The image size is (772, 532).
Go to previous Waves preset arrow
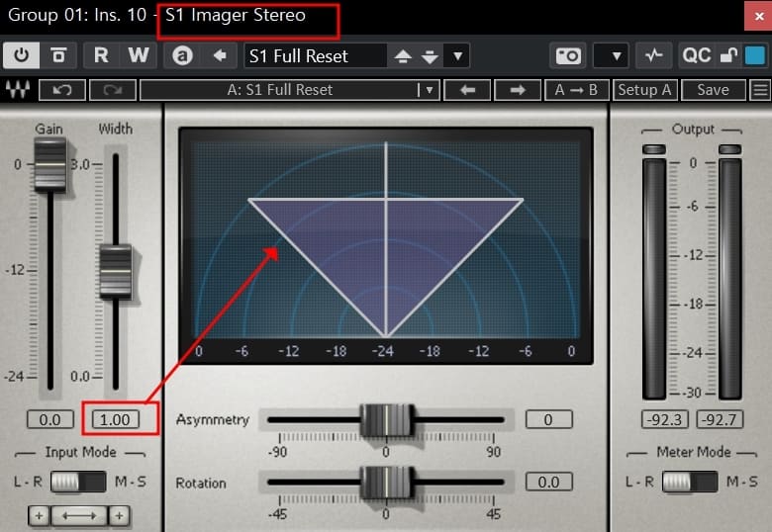467,90
